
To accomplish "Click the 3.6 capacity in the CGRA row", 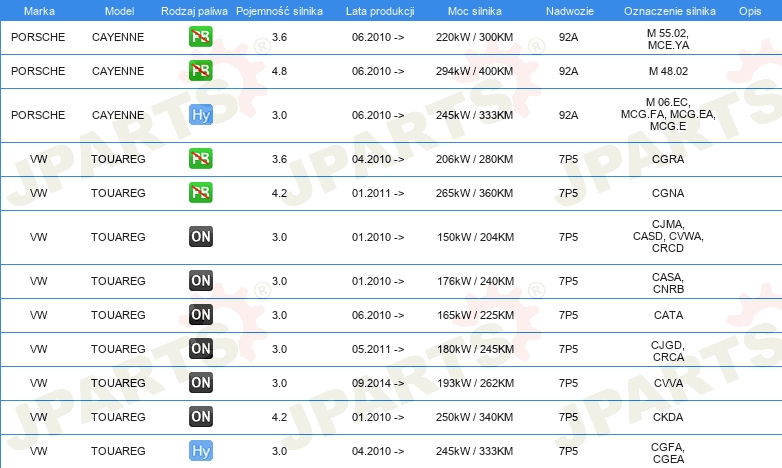I will tap(279, 159).
